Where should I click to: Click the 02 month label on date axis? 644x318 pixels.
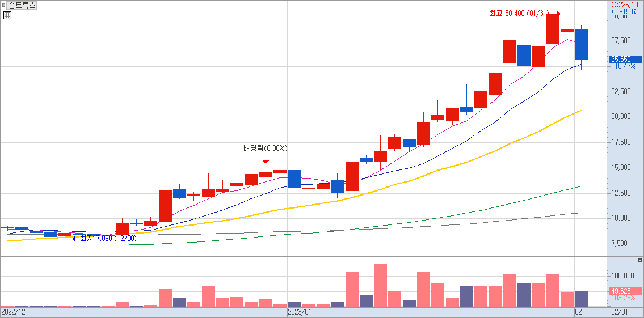click(579, 312)
